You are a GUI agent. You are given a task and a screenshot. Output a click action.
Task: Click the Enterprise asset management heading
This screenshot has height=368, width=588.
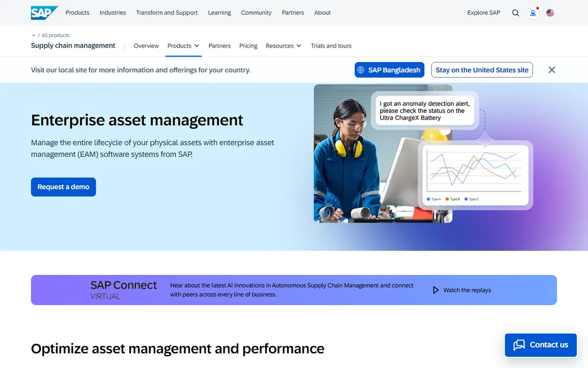point(137,120)
